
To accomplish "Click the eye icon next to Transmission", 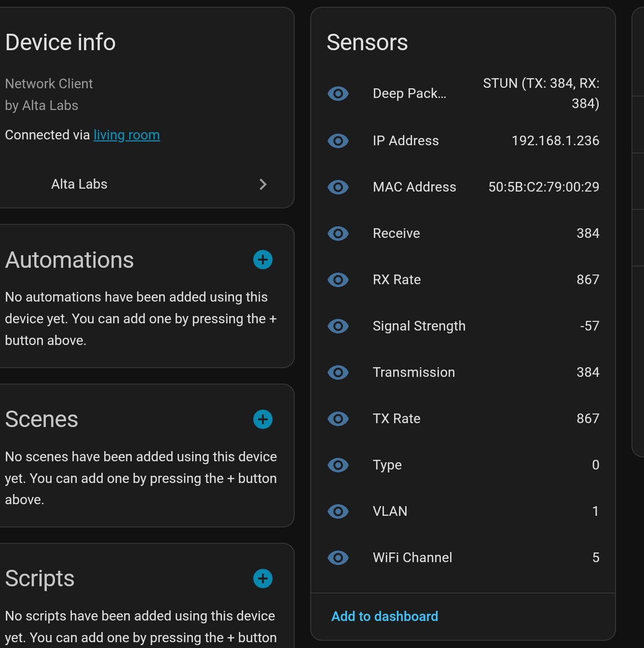I will click(x=338, y=372).
